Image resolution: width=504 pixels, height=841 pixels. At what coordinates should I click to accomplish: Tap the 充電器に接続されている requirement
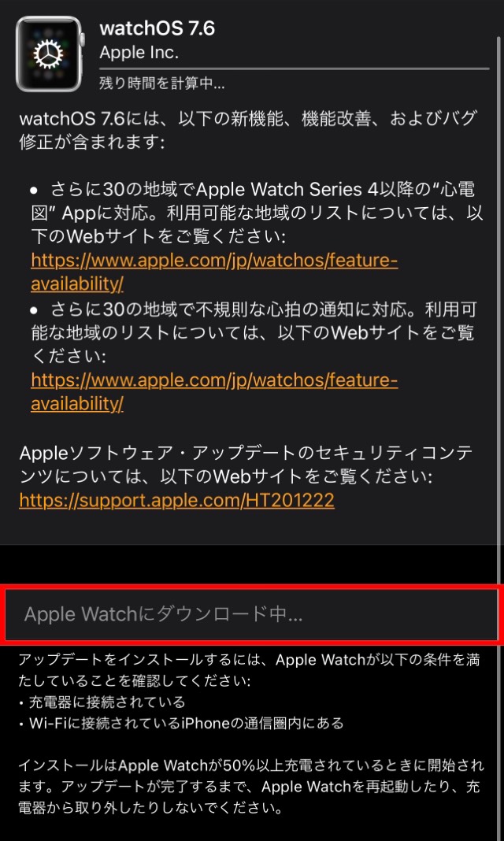106,702
